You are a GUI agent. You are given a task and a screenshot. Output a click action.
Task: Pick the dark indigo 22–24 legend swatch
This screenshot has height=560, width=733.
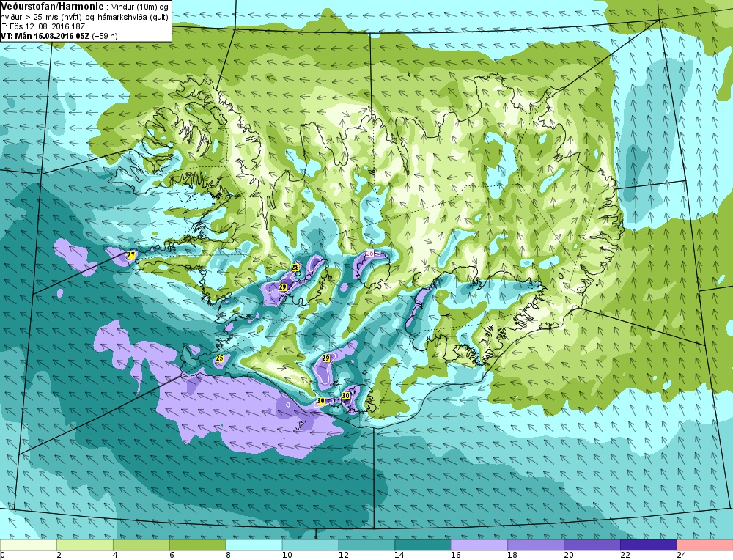pos(649,545)
